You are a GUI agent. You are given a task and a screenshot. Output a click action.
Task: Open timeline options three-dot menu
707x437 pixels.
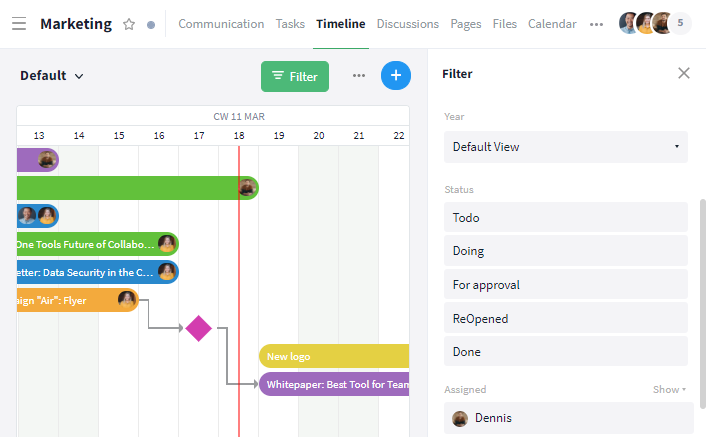[x=359, y=76]
